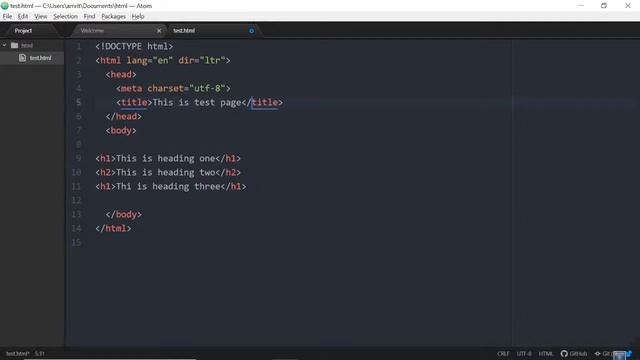Click line number 1 in the gutter
Viewport: 640px width, 360px height.
(78, 47)
